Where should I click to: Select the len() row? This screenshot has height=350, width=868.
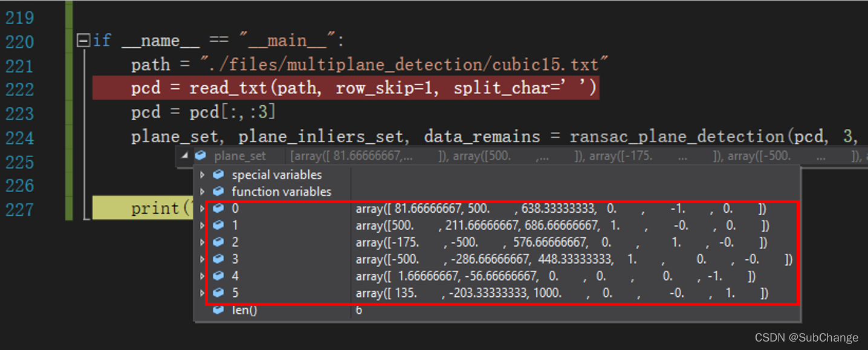click(497, 311)
